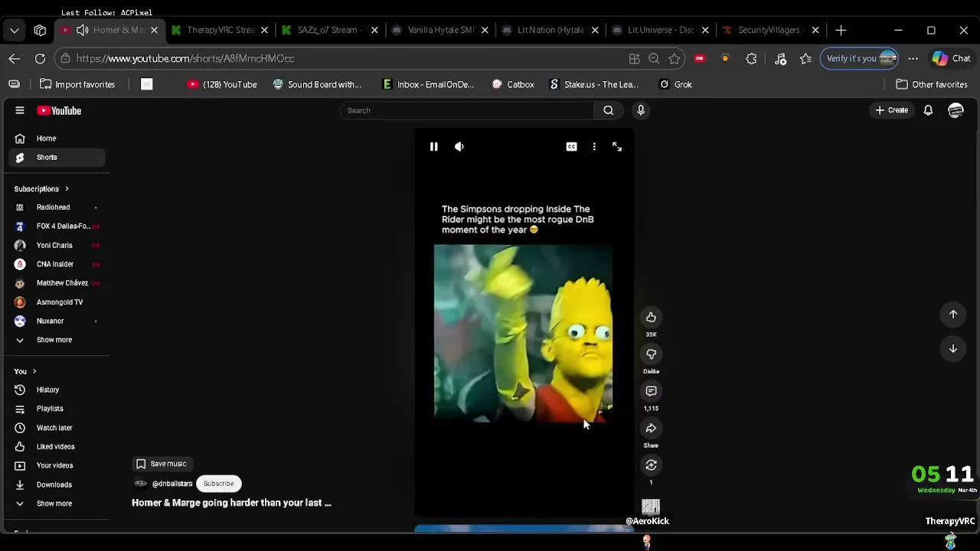The image size is (980, 551).
Task: Click the browser address bar URL
Action: pyautogui.click(x=185, y=58)
